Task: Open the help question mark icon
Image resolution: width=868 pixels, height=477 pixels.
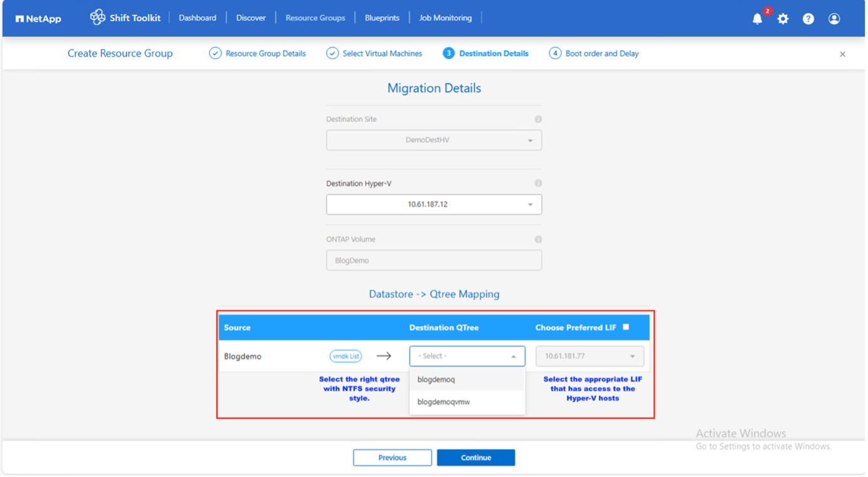Action: click(808, 18)
